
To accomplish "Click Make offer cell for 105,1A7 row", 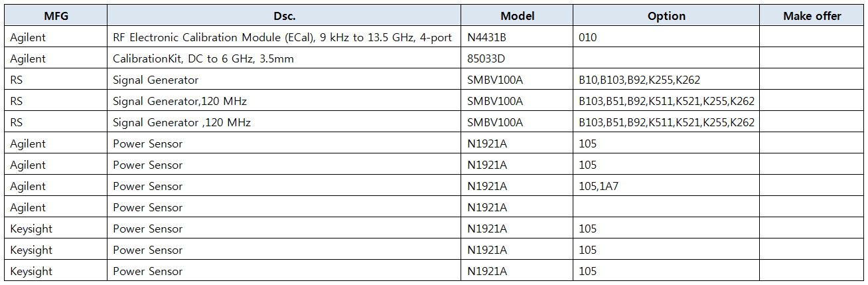I will coord(812,186).
